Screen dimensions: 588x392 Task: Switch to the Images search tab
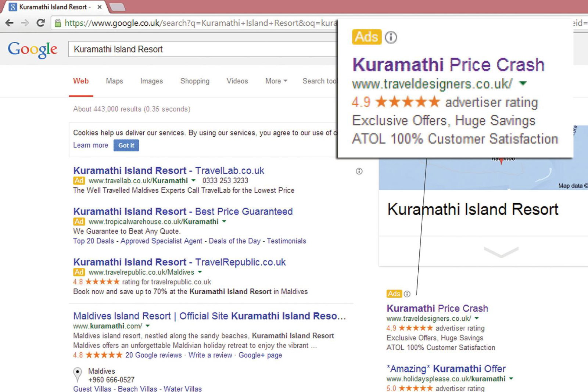151,81
